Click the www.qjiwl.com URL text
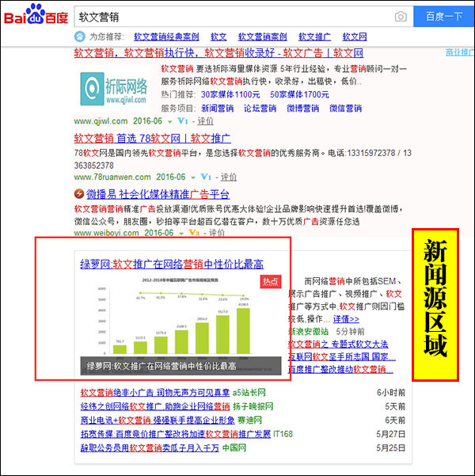This screenshot has height=476, width=475. [101, 121]
